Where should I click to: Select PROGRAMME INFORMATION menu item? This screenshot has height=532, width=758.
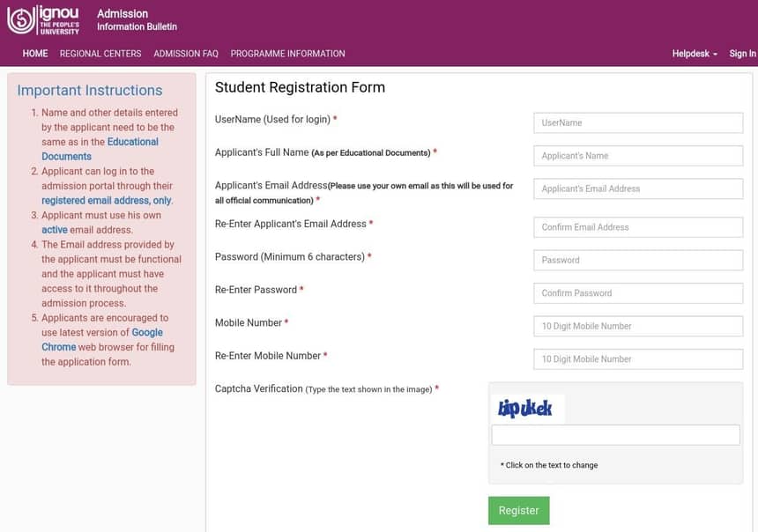[287, 54]
